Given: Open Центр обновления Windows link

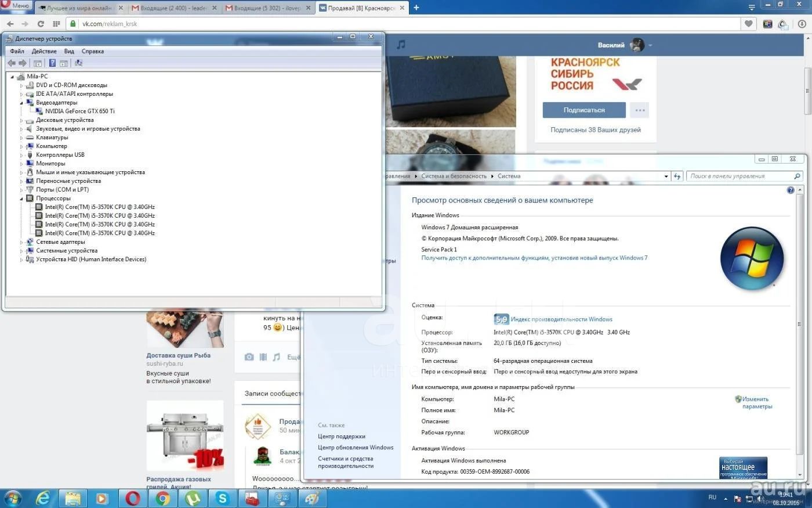Looking at the screenshot, I should (x=356, y=448).
